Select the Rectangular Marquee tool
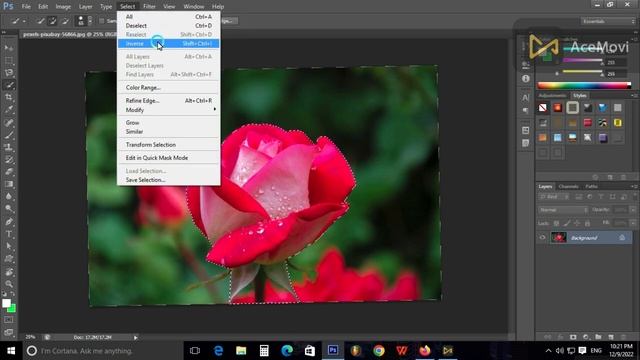640x360 pixels. 9,60
